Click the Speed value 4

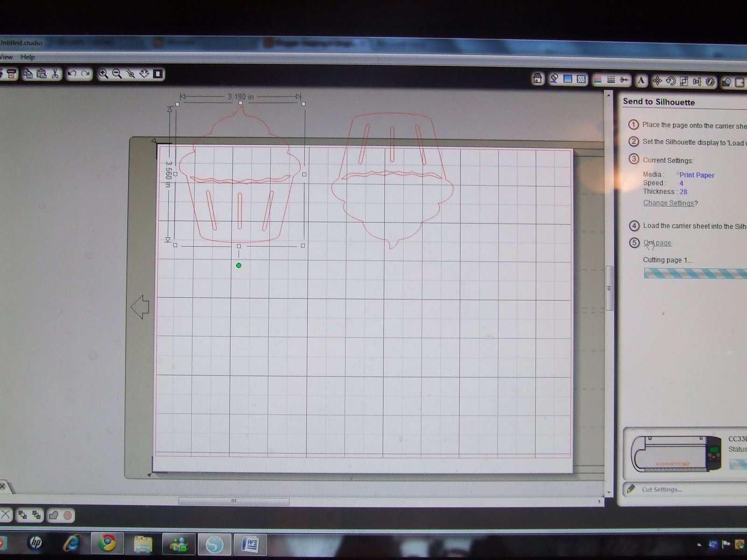681,183
